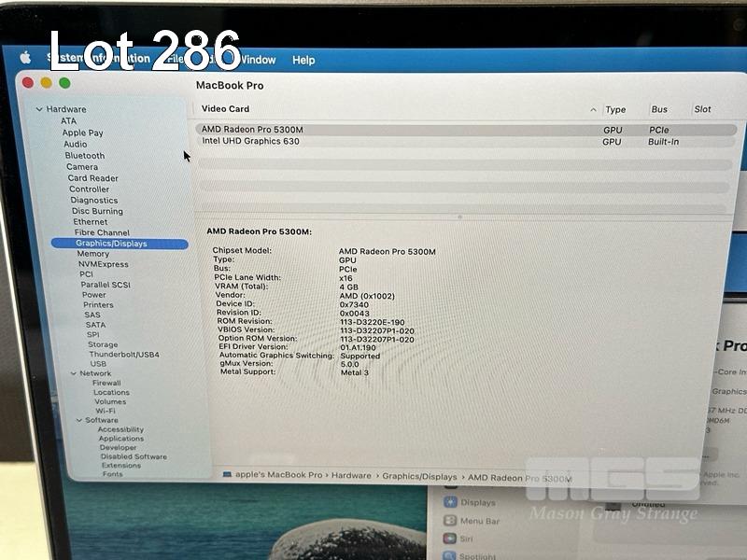Select Intel UHD Graphics 630 row
Screen dimensions: 747x560
pos(250,142)
